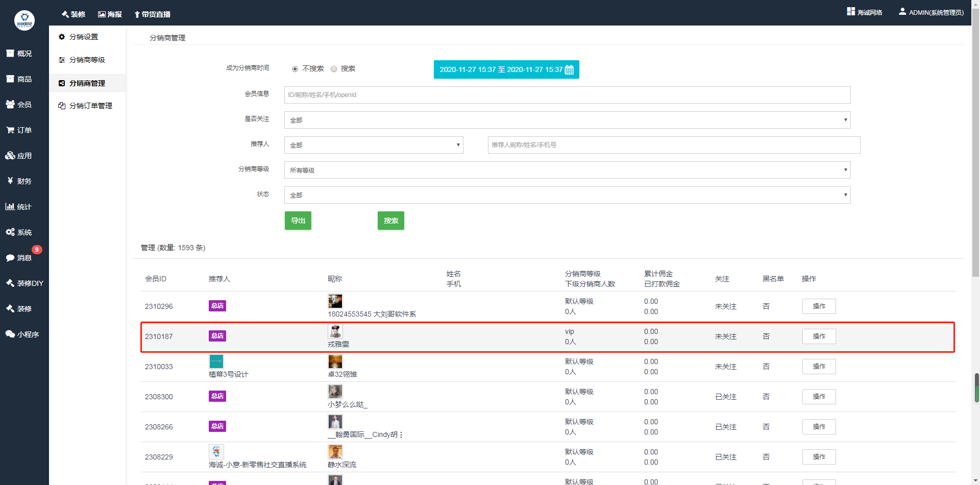Open 订单 orders cart icon

point(10,130)
